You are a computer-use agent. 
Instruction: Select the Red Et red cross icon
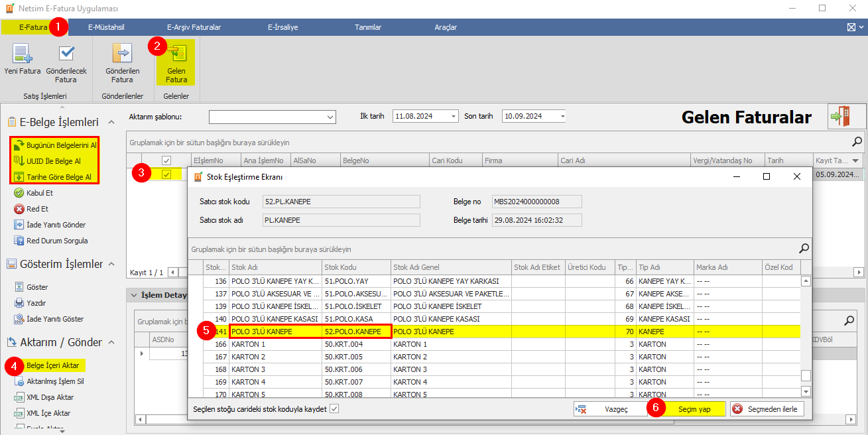19,209
